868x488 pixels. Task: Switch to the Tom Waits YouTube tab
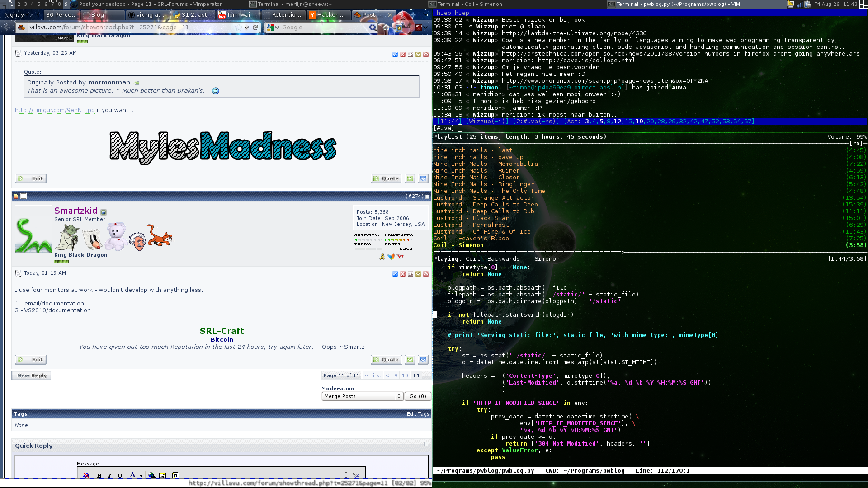237,15
